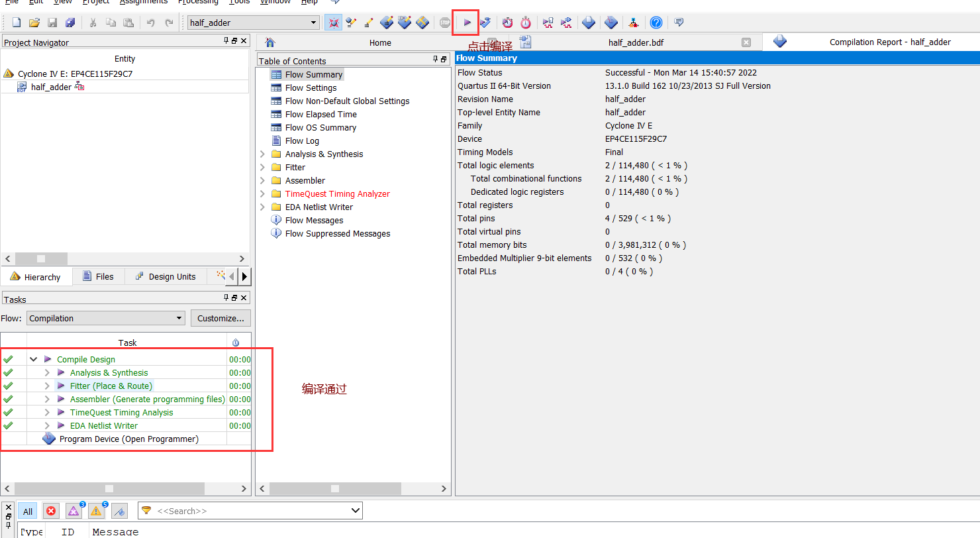The width and height of the screenshot is (980, 538).
Task: Open TimeQuest Timing Analyzer clock icon
Action: (525, 23)
